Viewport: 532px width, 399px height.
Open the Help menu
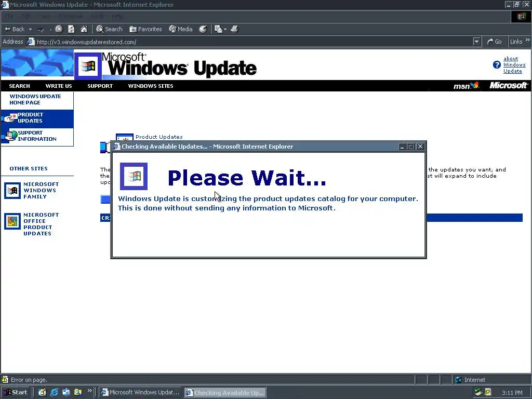pyautogui.click(x=116, y=16)
